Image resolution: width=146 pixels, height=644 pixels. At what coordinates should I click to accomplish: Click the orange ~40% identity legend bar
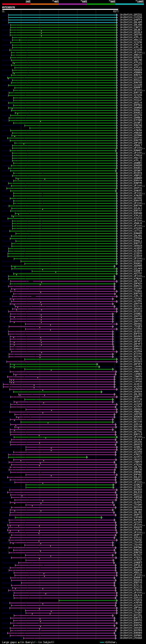[x=45, y=4]
